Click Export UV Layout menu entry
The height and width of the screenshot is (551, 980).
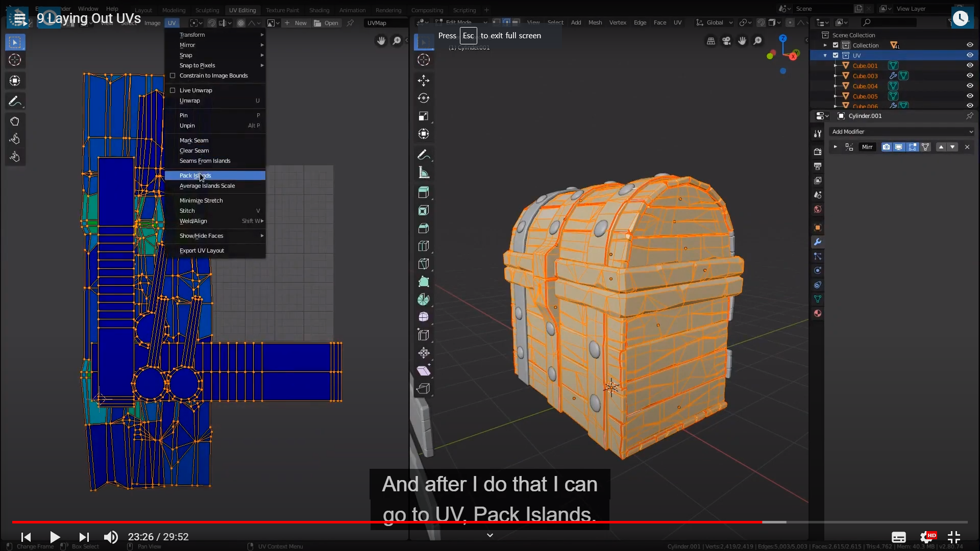[x=202, y=251]
